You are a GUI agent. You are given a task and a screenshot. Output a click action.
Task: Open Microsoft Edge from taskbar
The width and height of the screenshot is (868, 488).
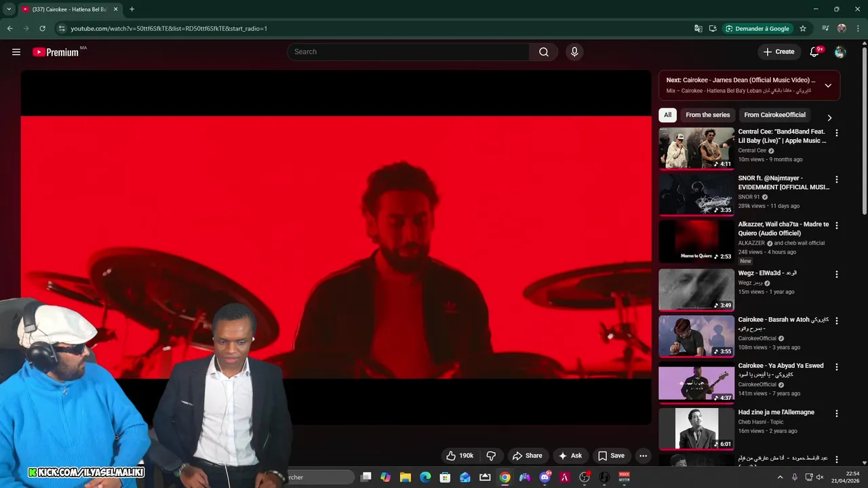(425, 477)
